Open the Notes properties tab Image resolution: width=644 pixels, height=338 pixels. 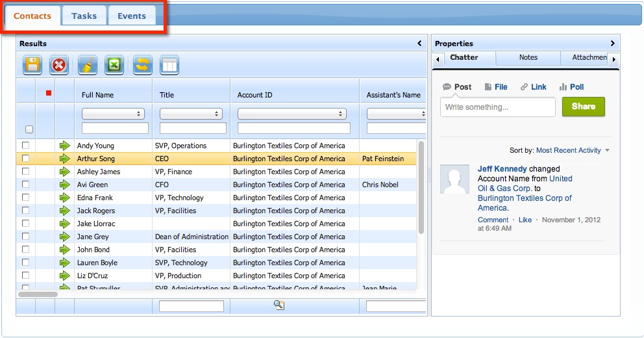click(x=528, y=58)
